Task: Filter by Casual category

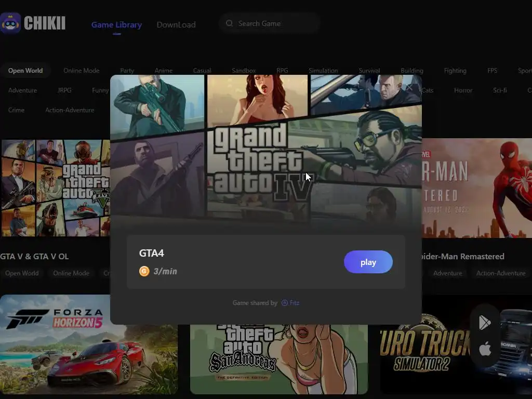Action: coord(202,71)
